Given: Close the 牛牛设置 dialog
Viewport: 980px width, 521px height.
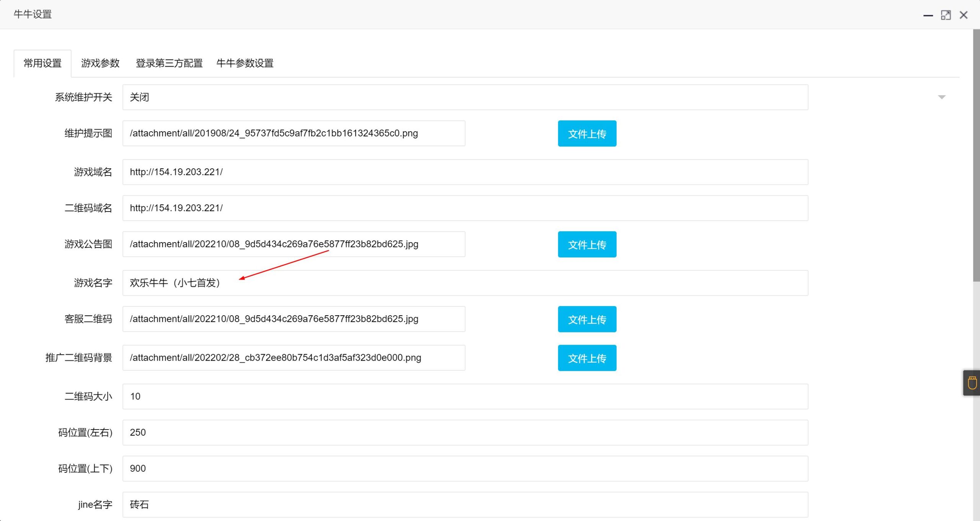Looking at the screenshot, I should [x=964, y=15].
